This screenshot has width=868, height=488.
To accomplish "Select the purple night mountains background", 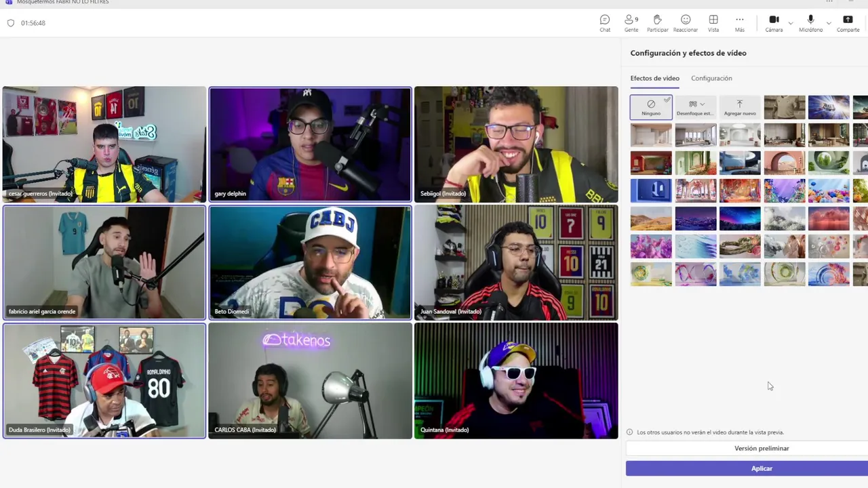I will (695, 218).
